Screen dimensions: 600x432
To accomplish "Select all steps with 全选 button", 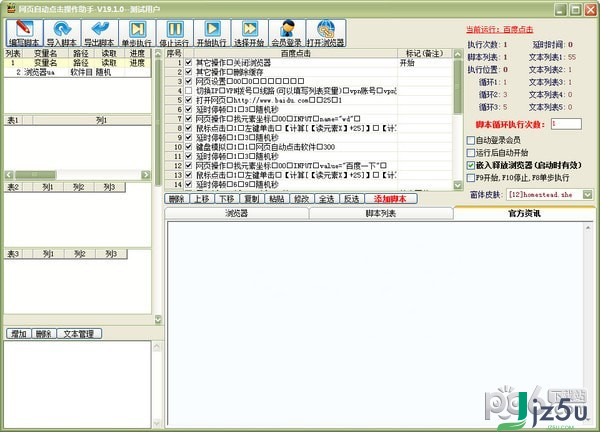I will (x=326, y=199).
